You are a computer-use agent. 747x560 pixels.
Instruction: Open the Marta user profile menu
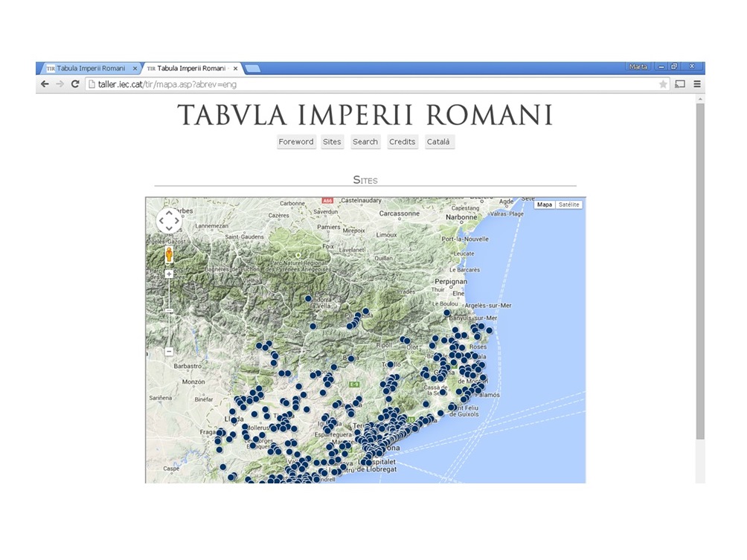point(638,67)
